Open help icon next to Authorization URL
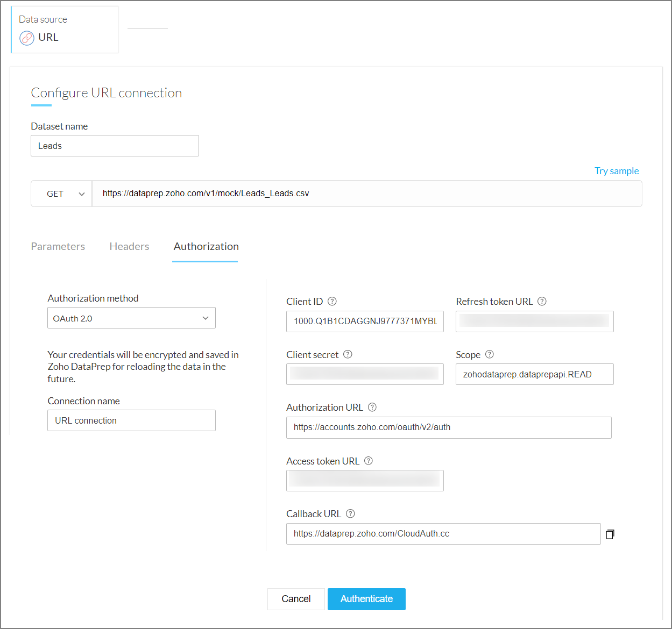Screen dimensions: 672x629 click(x=372, y=408)
